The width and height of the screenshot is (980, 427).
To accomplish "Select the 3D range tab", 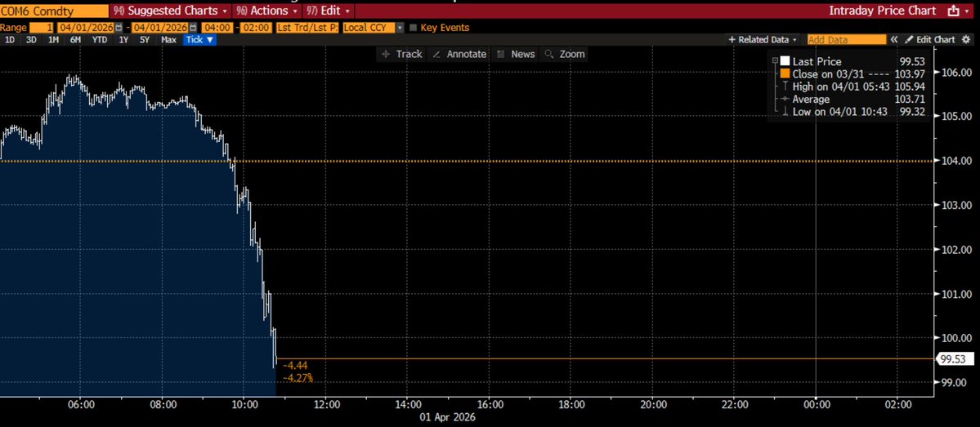I will click(x=30, y=39).
